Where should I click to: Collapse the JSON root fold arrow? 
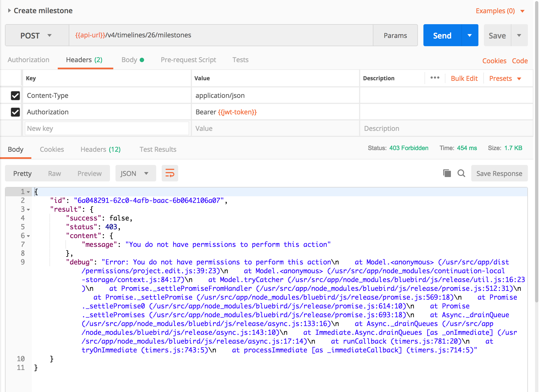pos(28,192)
